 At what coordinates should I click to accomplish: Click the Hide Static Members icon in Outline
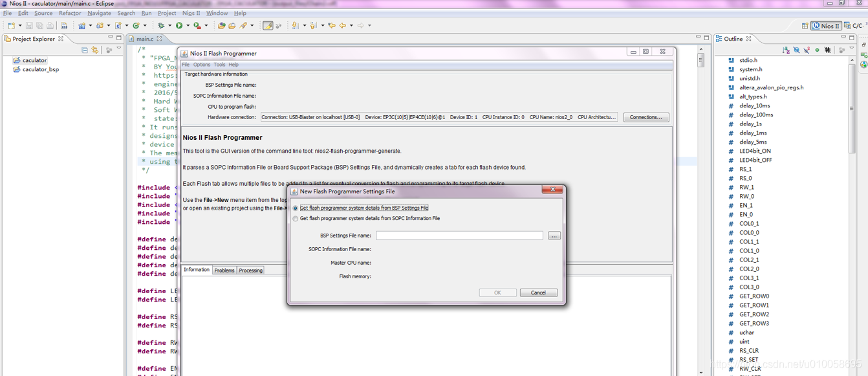coord(807,50)
